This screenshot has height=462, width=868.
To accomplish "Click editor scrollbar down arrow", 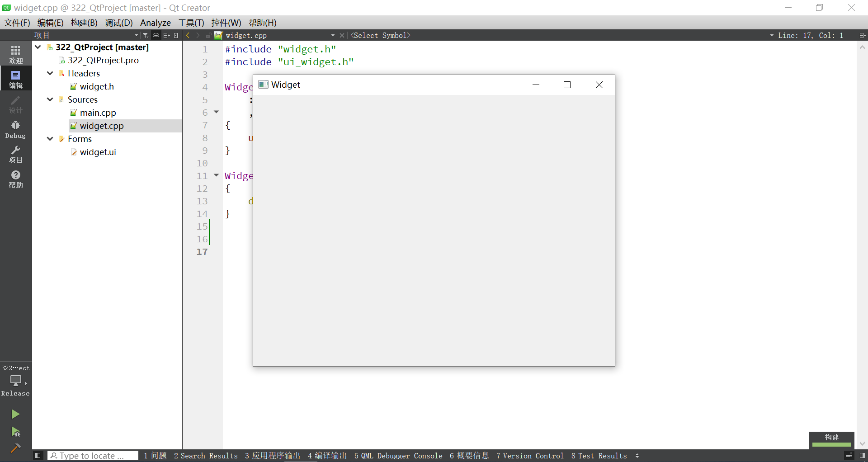I will click(862, 443).
